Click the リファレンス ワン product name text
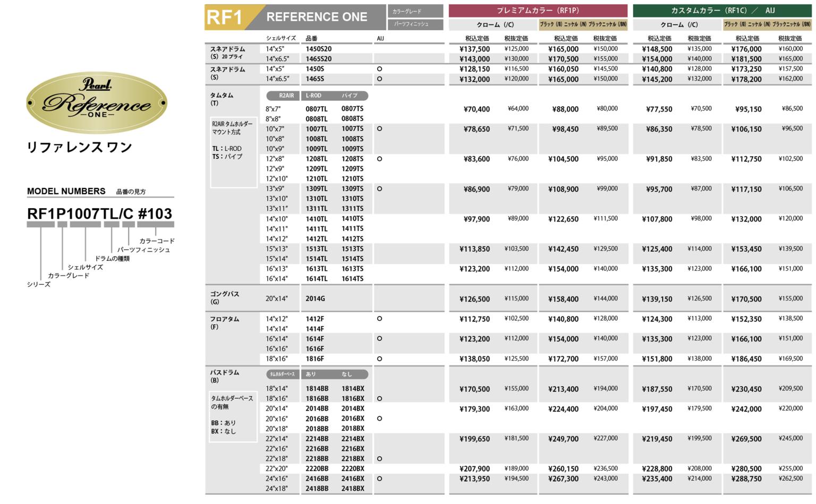The width and height of the screenshot is (816, 504). tap(79, 147)
